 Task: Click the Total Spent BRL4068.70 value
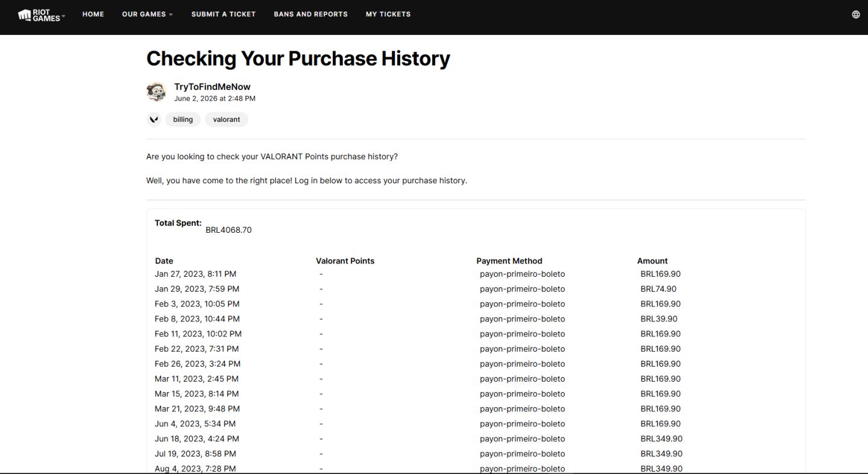tap(228, 230)
